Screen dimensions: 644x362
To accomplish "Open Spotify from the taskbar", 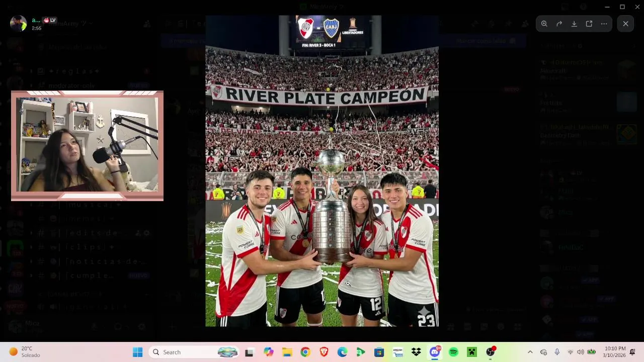I will 453,352.
